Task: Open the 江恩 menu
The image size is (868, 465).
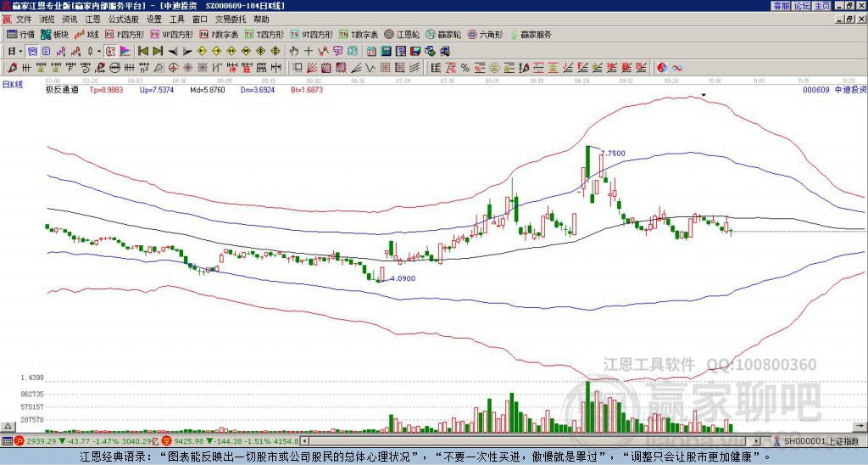Action: click(x=92, y=20)
